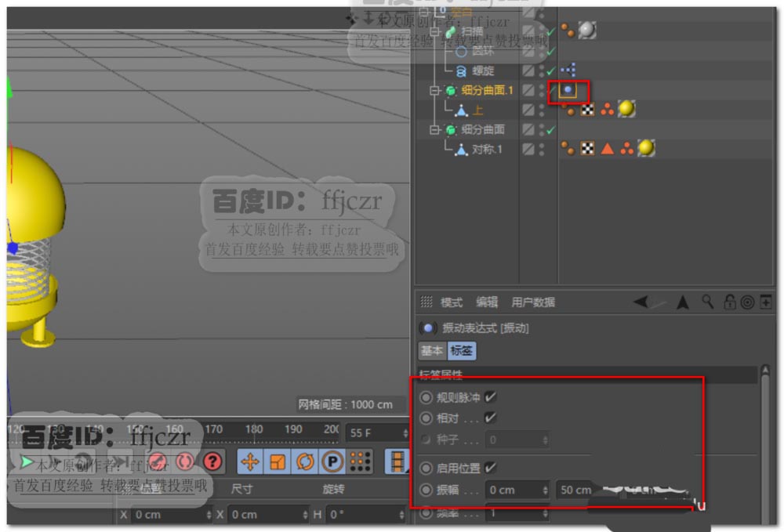The height and width of the screenshot is (532, 784).
Task: Click the attribute manager up arrow
Action: click(683, 302)
